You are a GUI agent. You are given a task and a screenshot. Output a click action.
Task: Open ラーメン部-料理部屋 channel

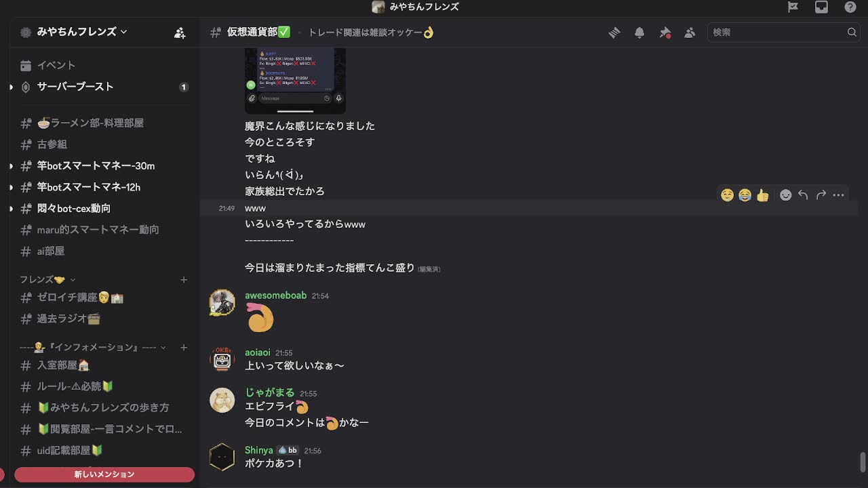click(90, 123)
